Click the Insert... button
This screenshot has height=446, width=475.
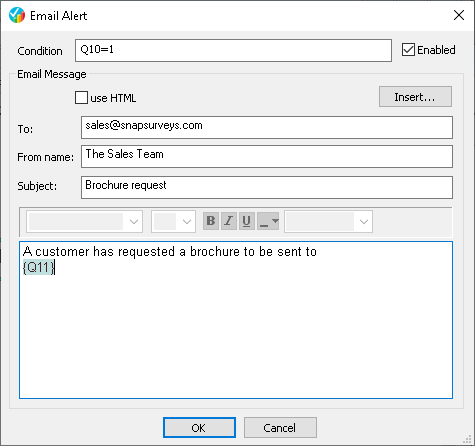tap(415, 97)
